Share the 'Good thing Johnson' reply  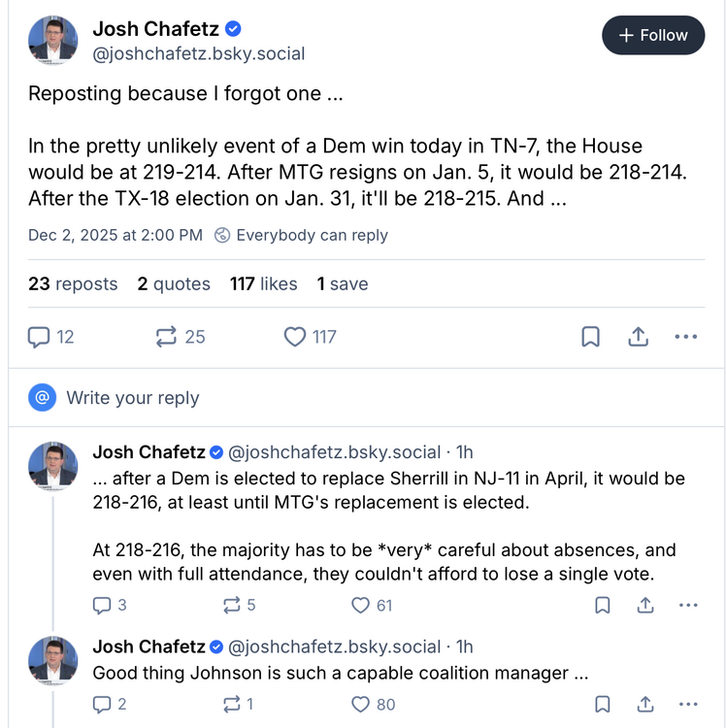(x=644, y=705)
